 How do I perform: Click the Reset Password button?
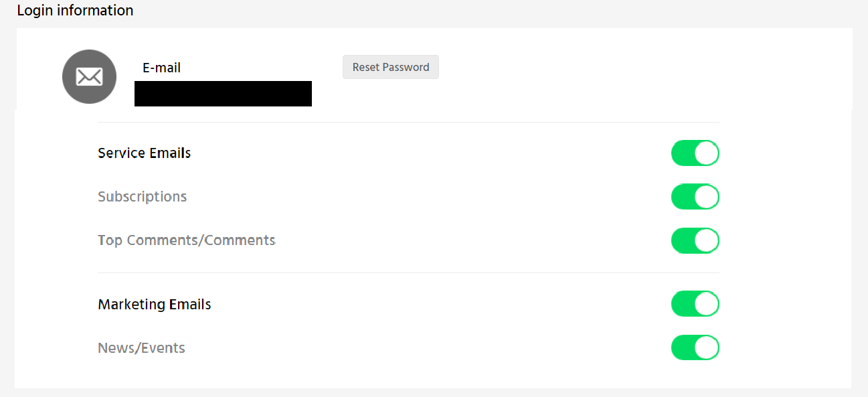pos(391,67)
